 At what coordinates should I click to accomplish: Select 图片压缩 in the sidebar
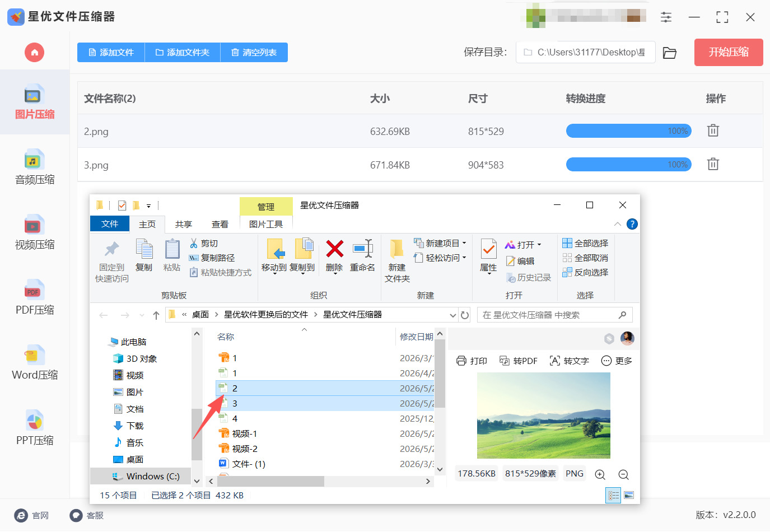34,102
